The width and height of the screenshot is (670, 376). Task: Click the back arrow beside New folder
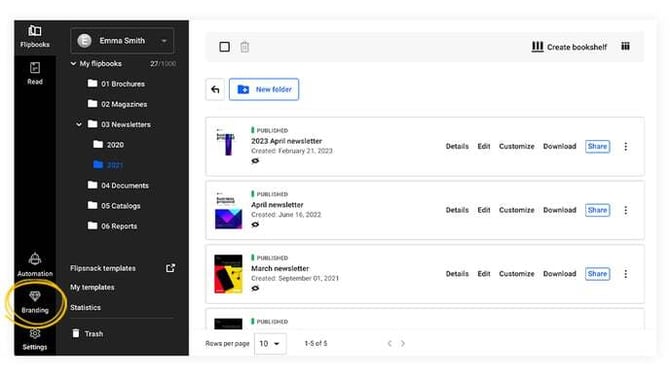pos(215,89)
